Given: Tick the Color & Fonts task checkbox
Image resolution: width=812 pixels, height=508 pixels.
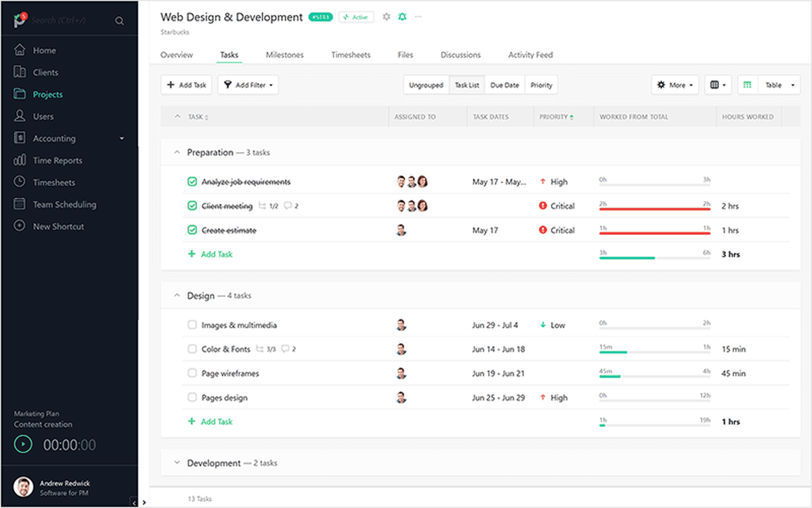Looking at the screenshot, I should pyautogui.click(x=192, y=349).
